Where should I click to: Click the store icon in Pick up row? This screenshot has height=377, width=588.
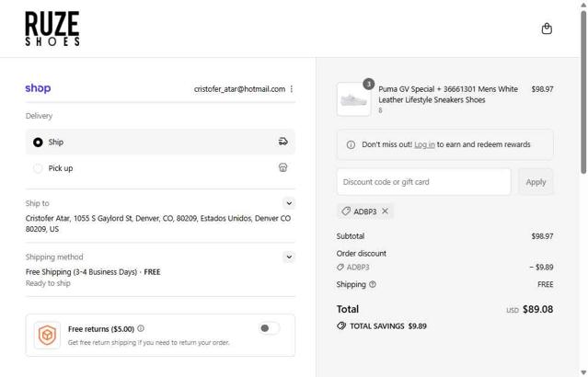pyautogui.click(x=283, y=167)
